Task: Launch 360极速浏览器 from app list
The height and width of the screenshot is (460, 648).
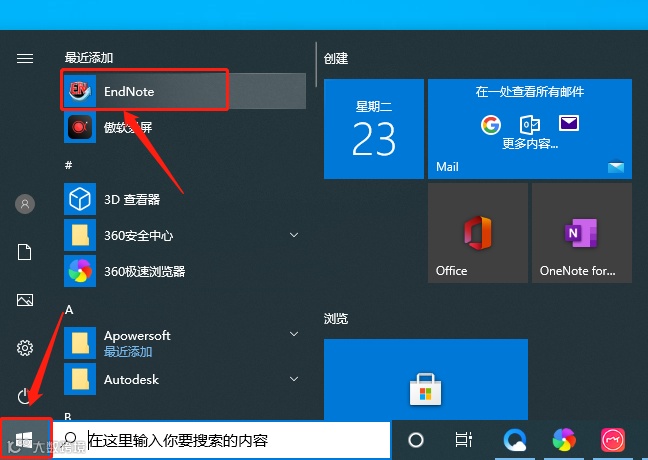Action: pyautogui.click(x=185, y=271)
